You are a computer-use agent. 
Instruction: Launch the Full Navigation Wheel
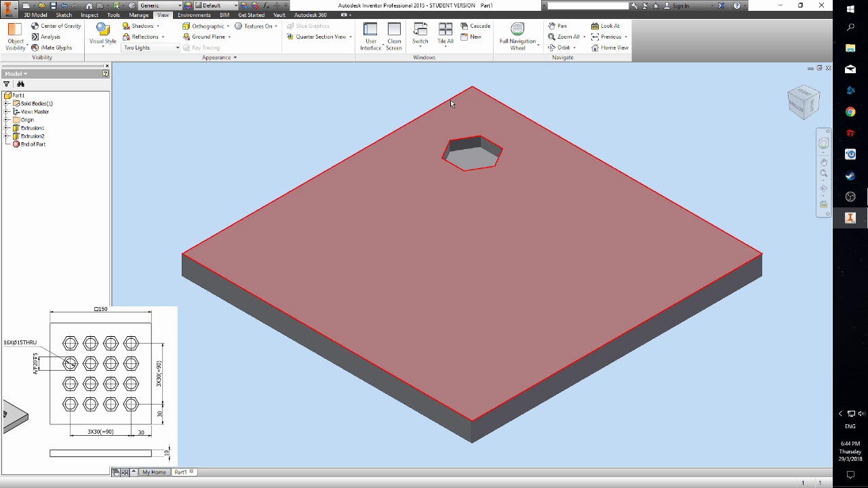[x=517, y=37]
